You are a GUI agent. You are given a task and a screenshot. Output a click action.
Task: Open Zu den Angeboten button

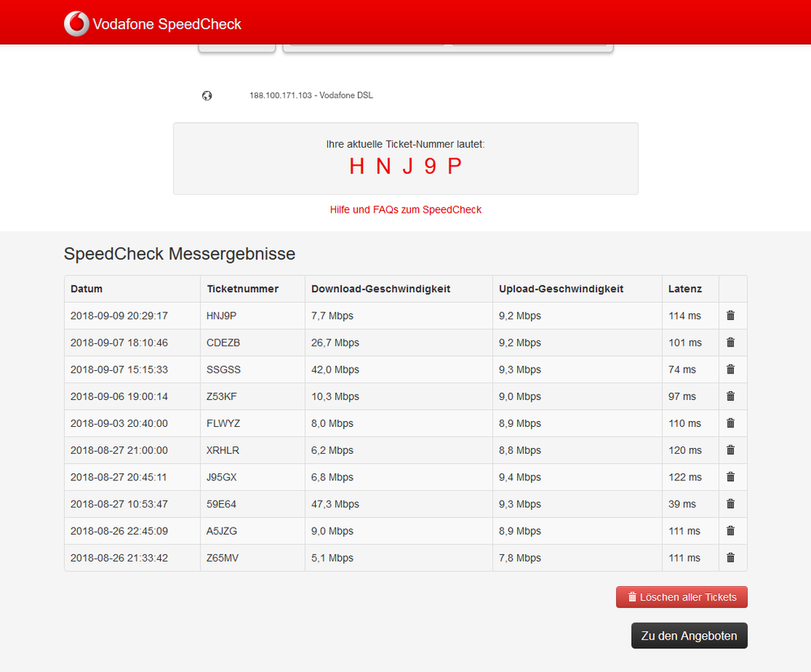pyautogui.click(x=689, y=635)
